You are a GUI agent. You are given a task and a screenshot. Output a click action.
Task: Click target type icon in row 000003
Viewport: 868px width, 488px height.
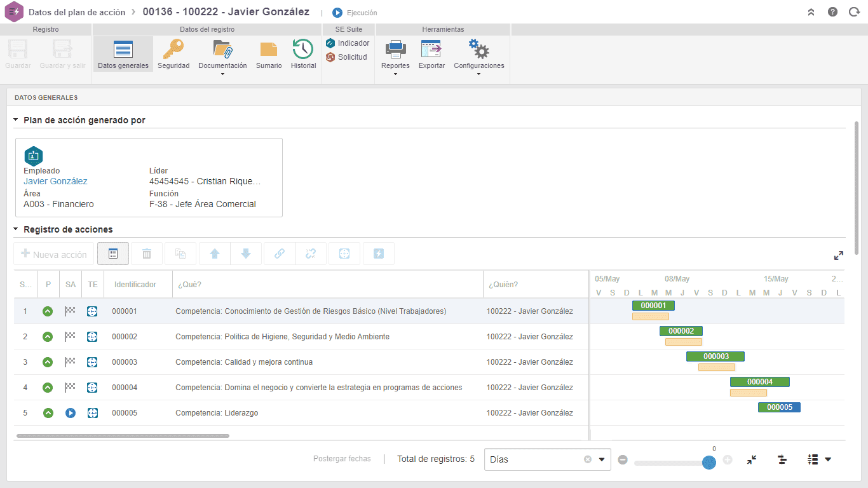[92, 362]
